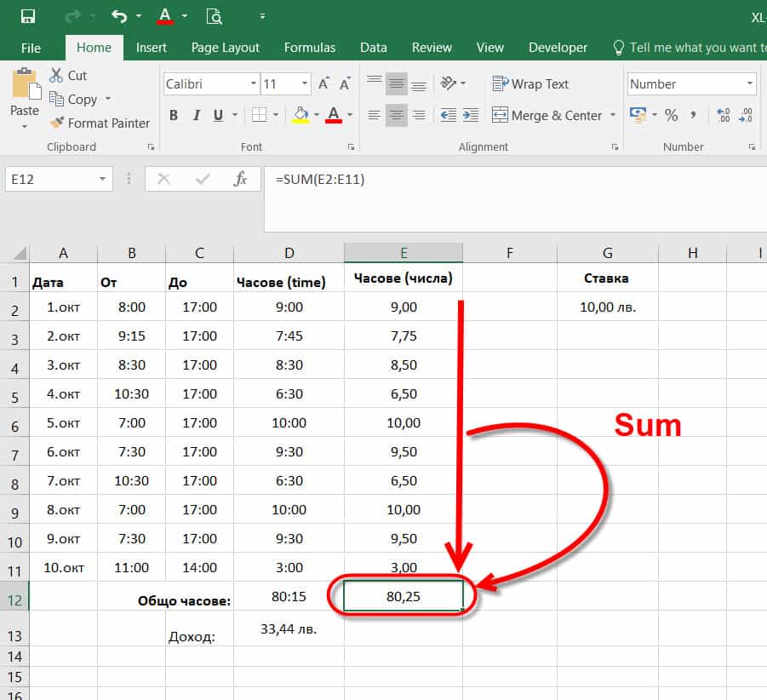Select column D header
Screen dimensions: 767x700
[289, 253]
